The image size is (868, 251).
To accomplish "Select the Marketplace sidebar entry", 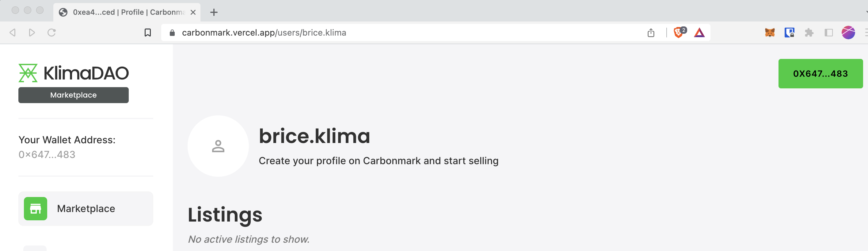I will [x=86, y=208].
